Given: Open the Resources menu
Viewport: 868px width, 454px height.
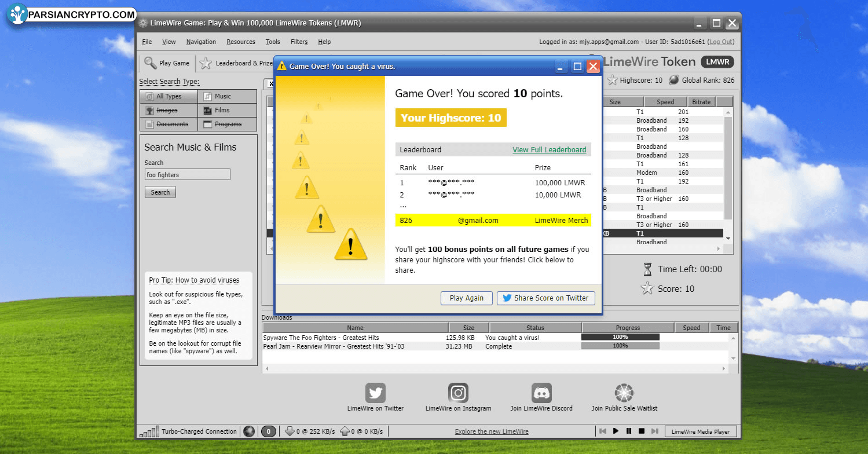Looking at the screenshot, I should point(241,42).
